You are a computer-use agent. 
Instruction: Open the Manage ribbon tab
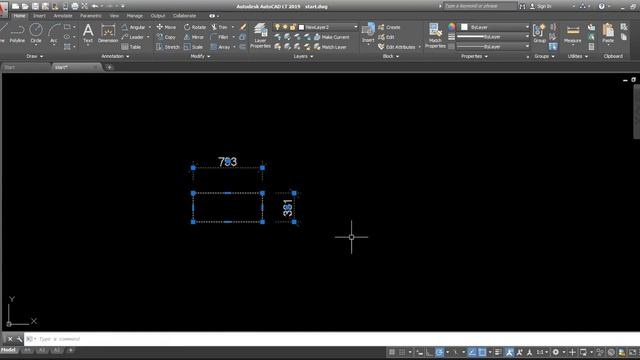pos(134,16)
